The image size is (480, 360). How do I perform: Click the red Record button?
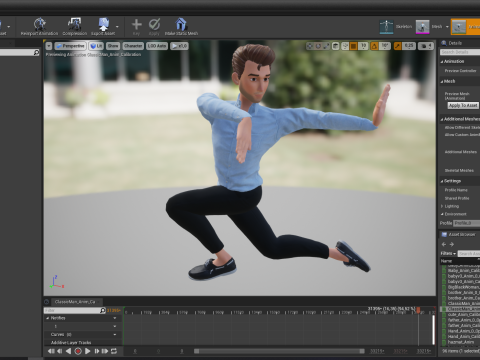[78, 351]
